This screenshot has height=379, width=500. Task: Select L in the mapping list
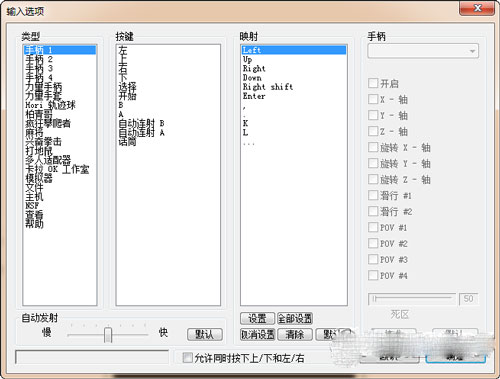(294, 133)
